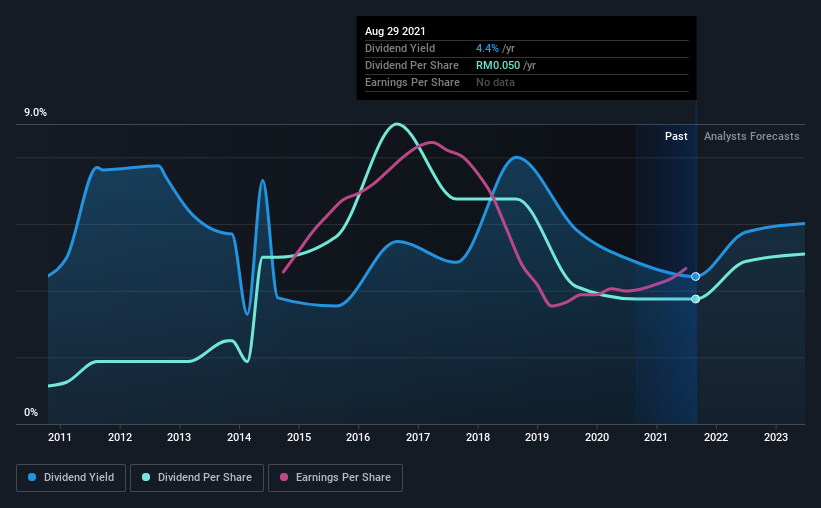
Task: Click the Past region label
Action: [x=676, y=136]
